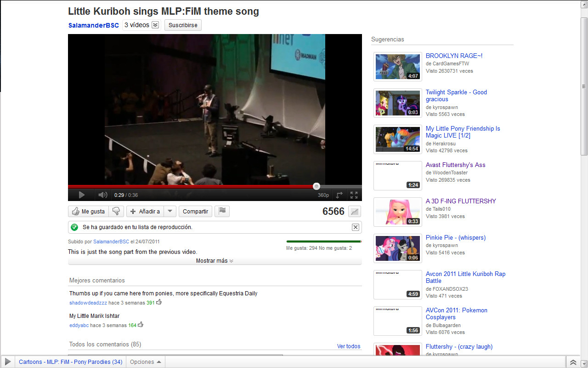Viewport: 588px width, 368px height.
Task: Click the 'My Little Marik Ishtar' comment text
Action: [x=94, y=316]
